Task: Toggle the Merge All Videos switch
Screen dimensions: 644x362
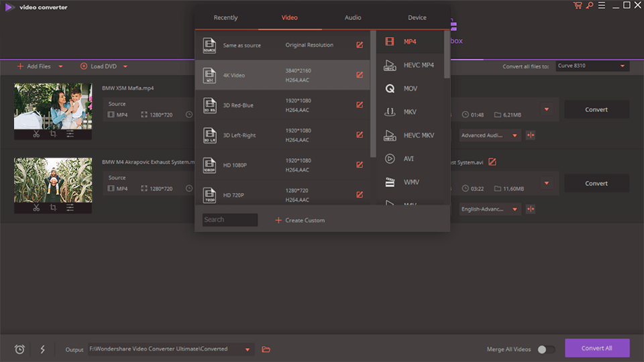Action: tap(546, 349)
